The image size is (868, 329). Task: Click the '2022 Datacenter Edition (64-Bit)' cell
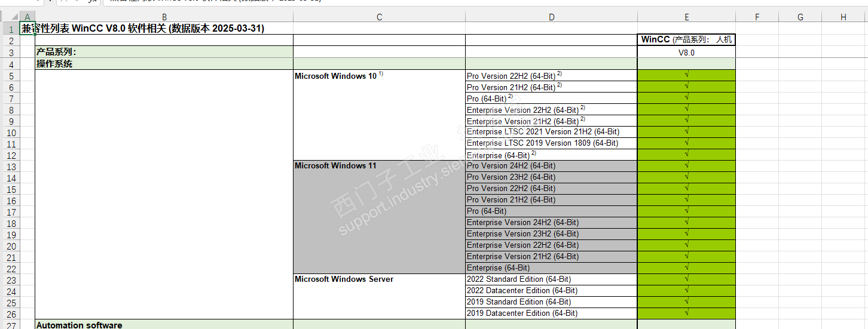551,291
